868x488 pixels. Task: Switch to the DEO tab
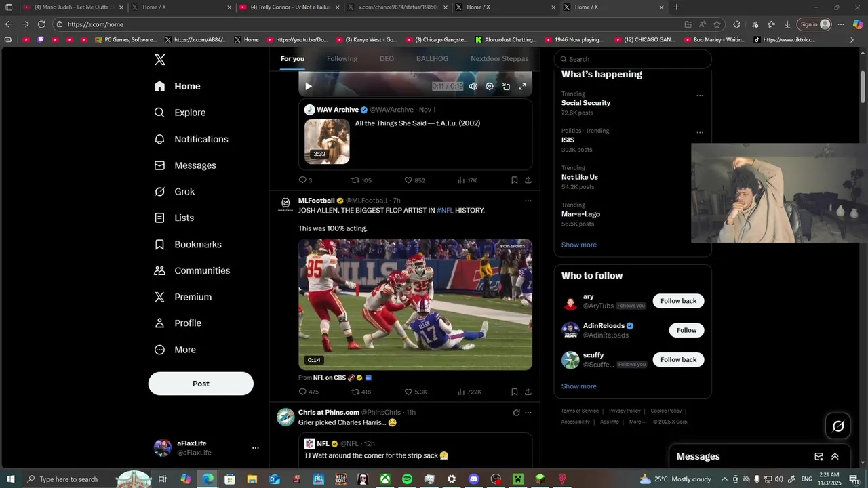click(x=387, y=59)
